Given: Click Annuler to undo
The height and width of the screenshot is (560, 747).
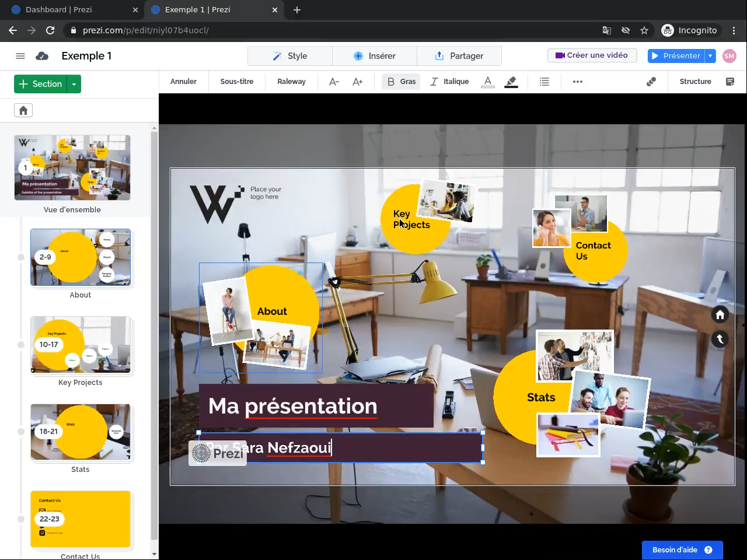Looking at the screenshot, I should click(183, 82).
